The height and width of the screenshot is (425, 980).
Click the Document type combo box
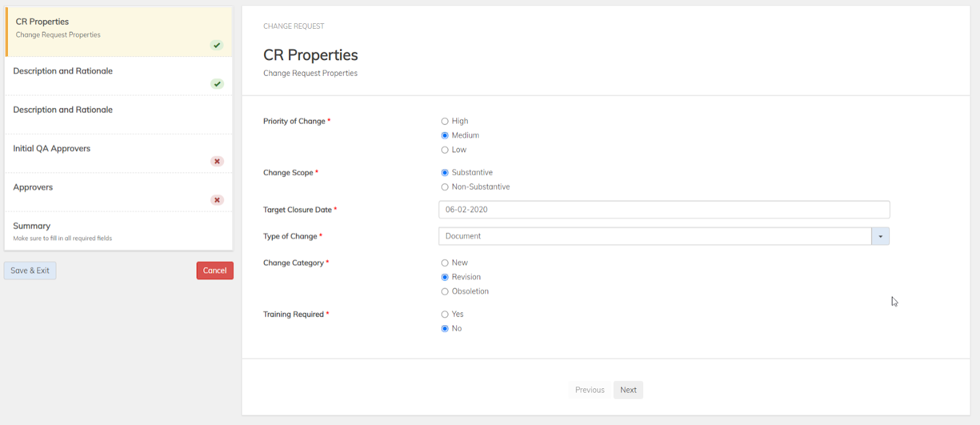coord(654,236)
